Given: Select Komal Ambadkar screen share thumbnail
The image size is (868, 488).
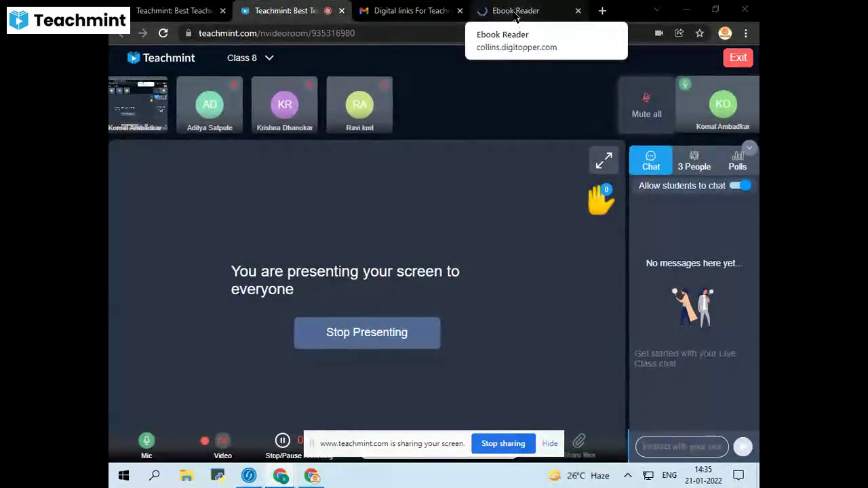Looking at the screenshot, I should [138, 105].
